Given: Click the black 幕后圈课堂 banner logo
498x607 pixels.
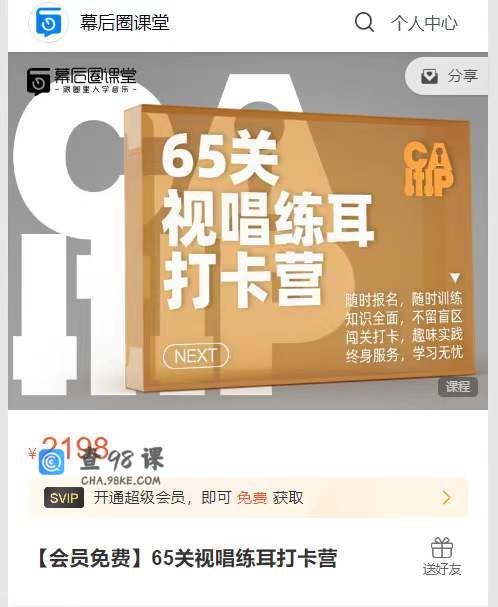Looking at the screenshot, I should tap(82, 81).
